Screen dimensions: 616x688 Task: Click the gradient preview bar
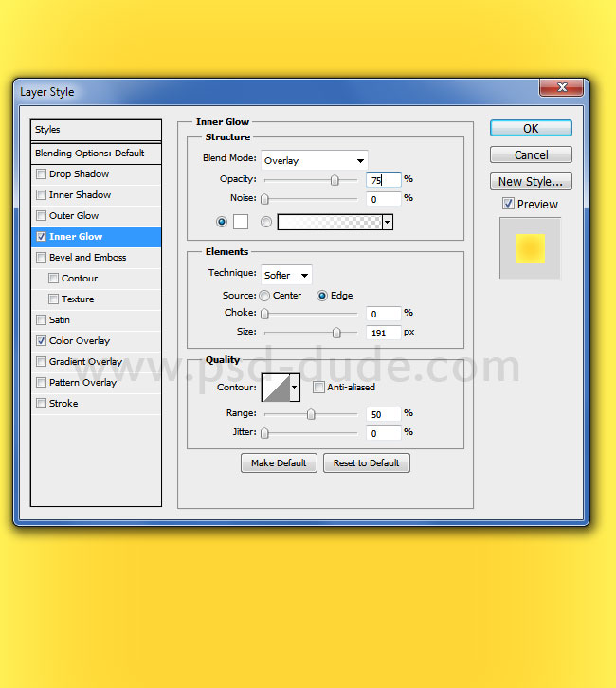tap(330, 222)
